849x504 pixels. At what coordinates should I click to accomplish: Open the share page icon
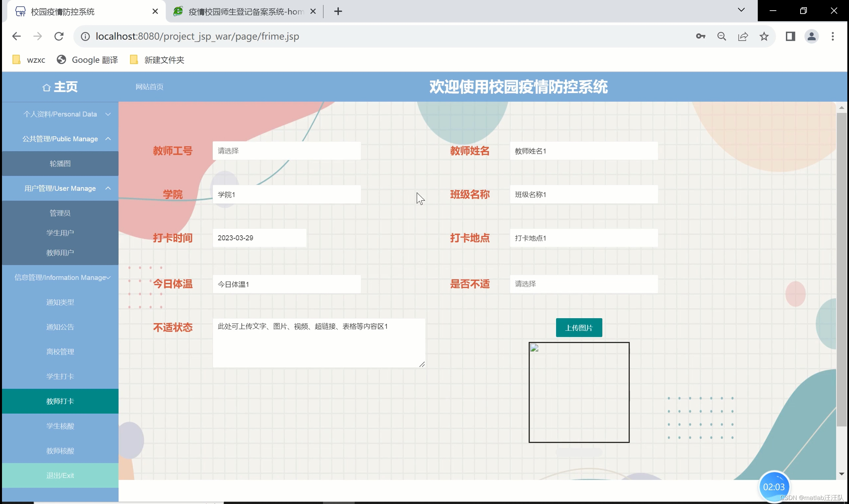[x=743, y=36]
